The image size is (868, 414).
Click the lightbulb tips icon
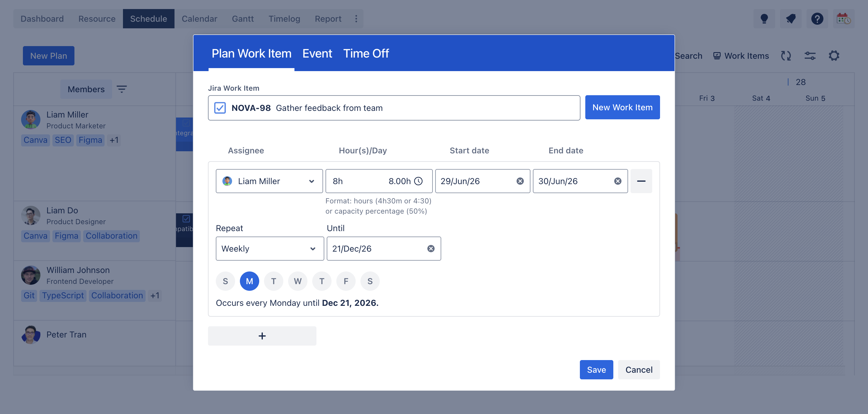(x=764, y=19)
